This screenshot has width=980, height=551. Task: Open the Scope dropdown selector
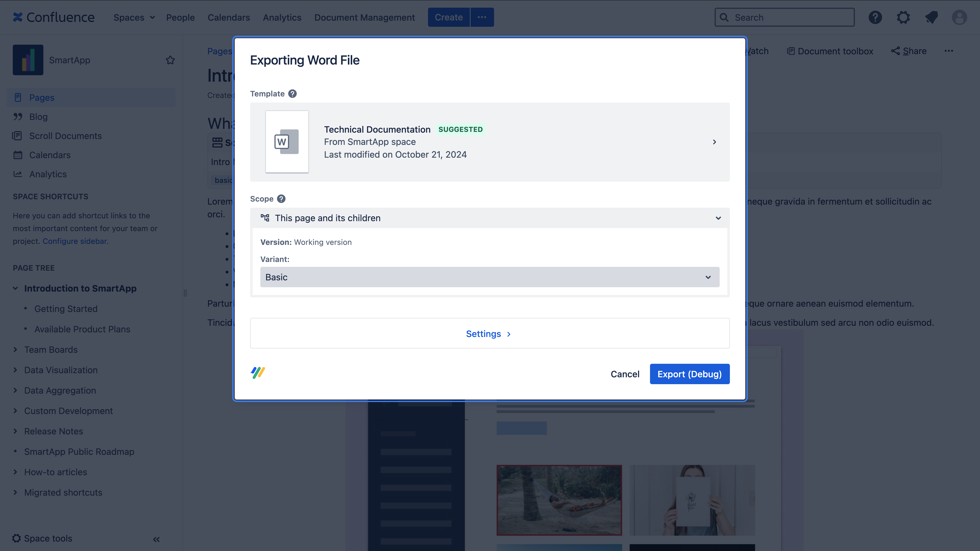pyautogui.click(x=490, y=218)
